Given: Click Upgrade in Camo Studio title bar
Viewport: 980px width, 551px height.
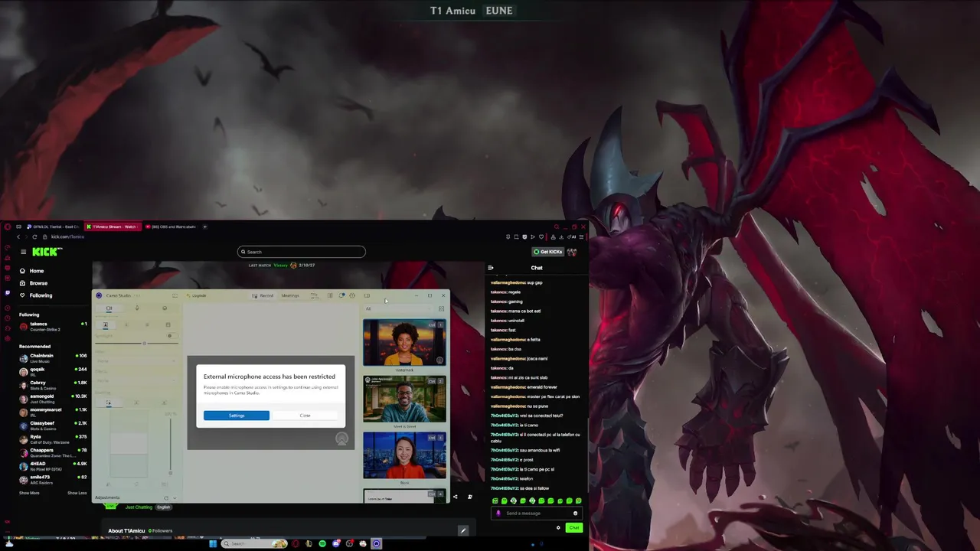Looking at the screenshot, I should point(198,295).
